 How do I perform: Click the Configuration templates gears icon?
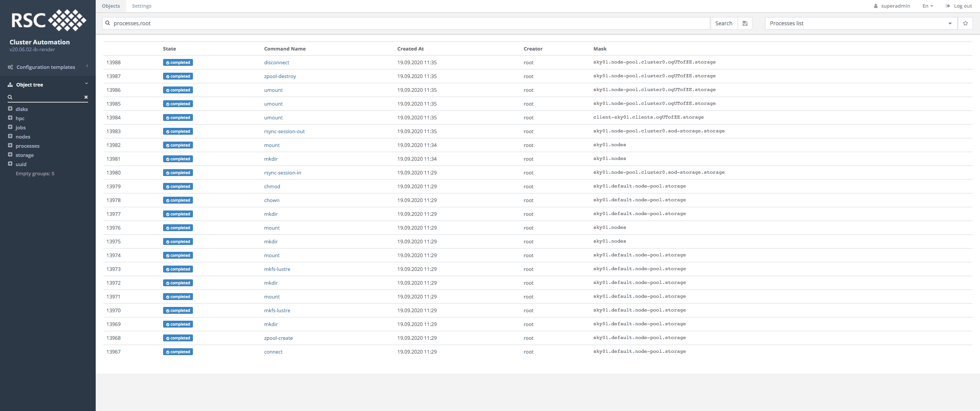pos(10,67)
